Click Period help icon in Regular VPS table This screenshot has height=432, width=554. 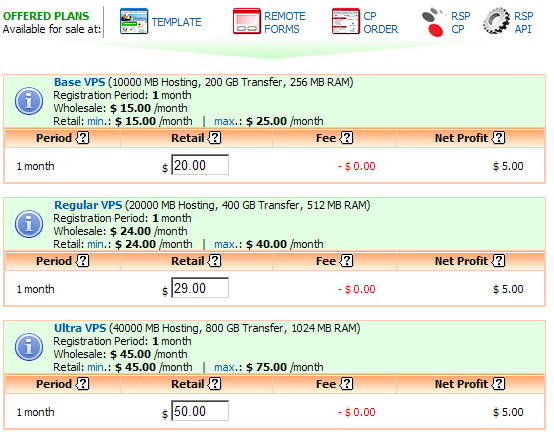83,260
